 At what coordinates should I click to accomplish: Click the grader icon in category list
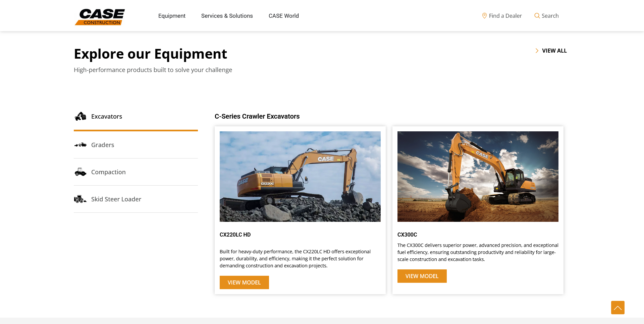(x=80, y=145)
